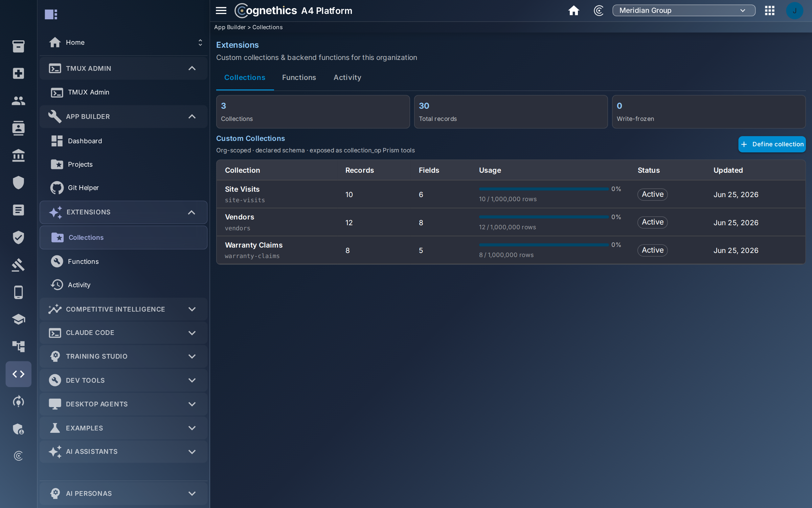Click the code brackets icon in left rail
812x508 pixels.
(18, 374)
